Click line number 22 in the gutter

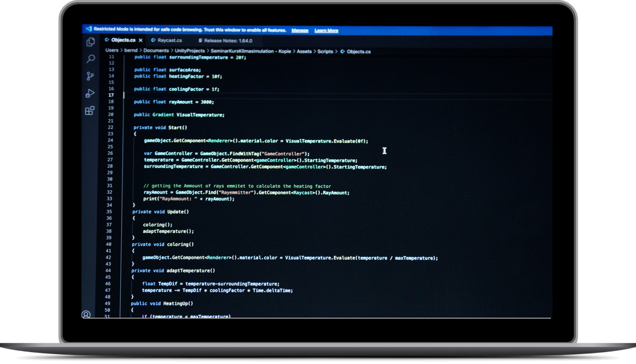pyautogui.click(x=110, y=128)
